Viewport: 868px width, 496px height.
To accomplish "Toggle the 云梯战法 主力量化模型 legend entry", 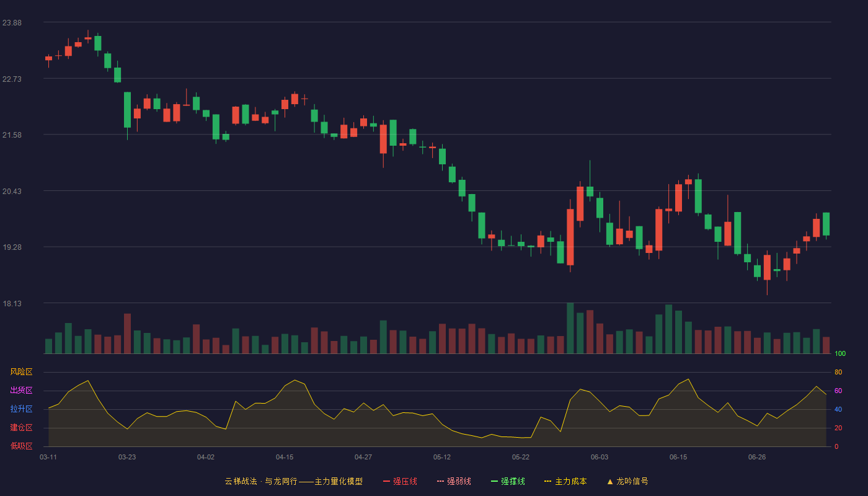I will (293, 481).
